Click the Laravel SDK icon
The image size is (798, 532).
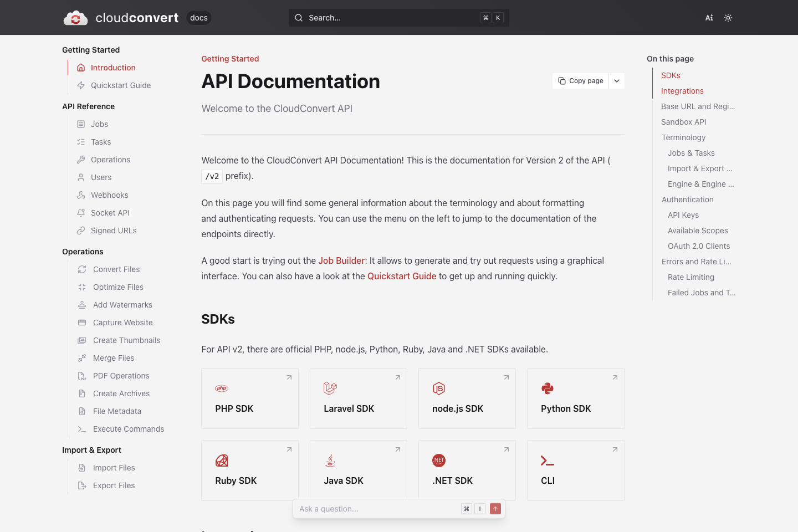tap(330, 388)
